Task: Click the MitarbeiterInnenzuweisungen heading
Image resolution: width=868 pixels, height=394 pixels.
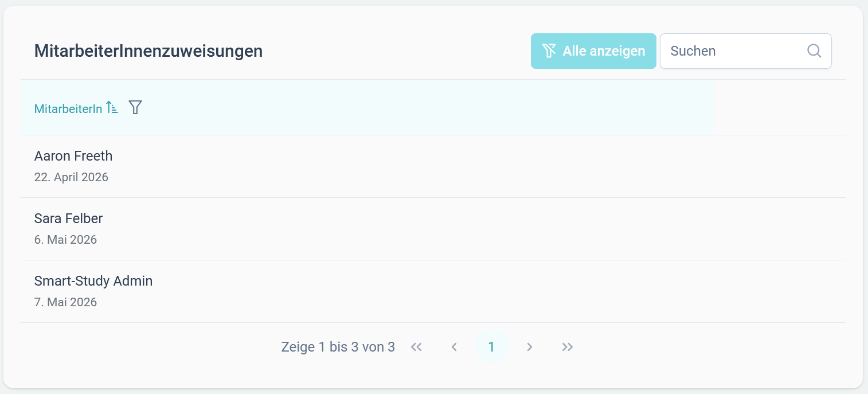Action: 148,51
